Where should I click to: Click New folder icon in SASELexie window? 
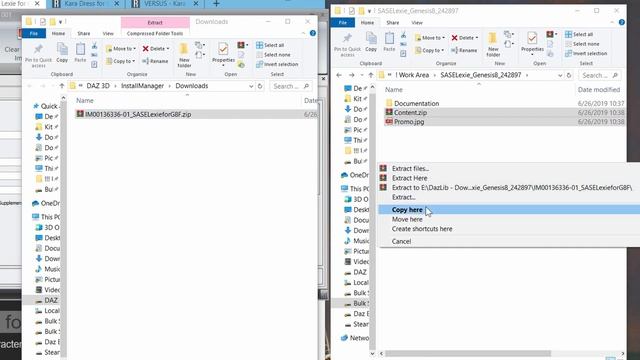[493, 44]
